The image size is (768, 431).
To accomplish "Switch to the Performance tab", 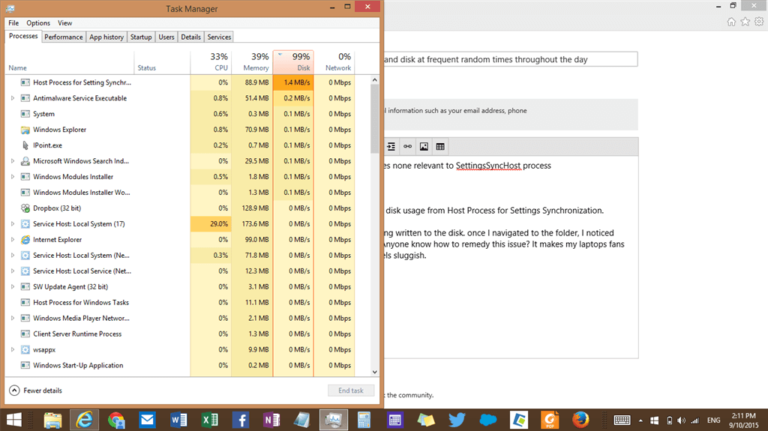I will (63, 37).
